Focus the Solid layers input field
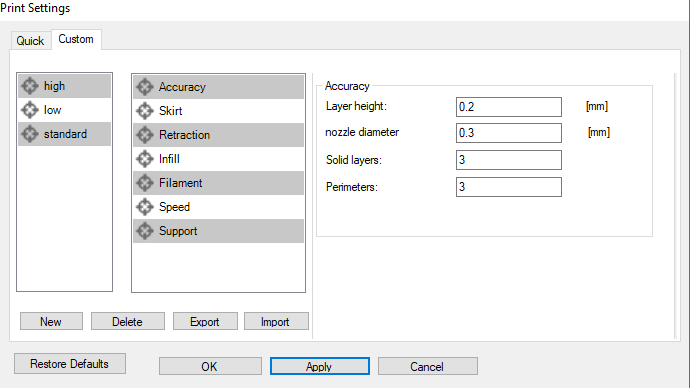Image resolution: width=690 pixels, height=388 pixels. click(509, 160)
